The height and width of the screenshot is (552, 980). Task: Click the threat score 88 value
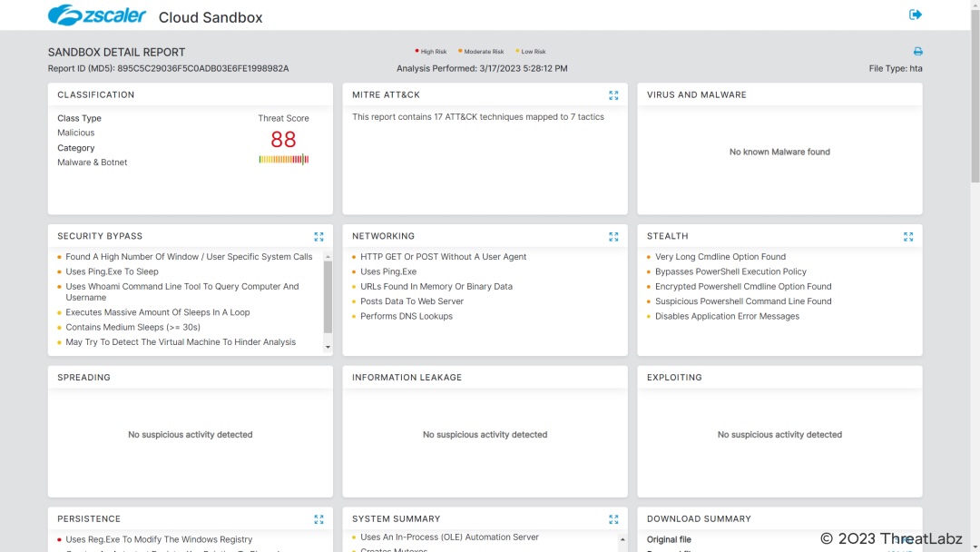click(x=283, y=139)
